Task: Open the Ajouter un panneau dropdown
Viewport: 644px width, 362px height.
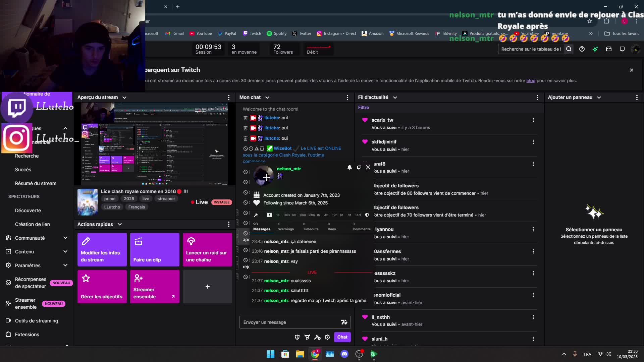Action: [599, 97]
